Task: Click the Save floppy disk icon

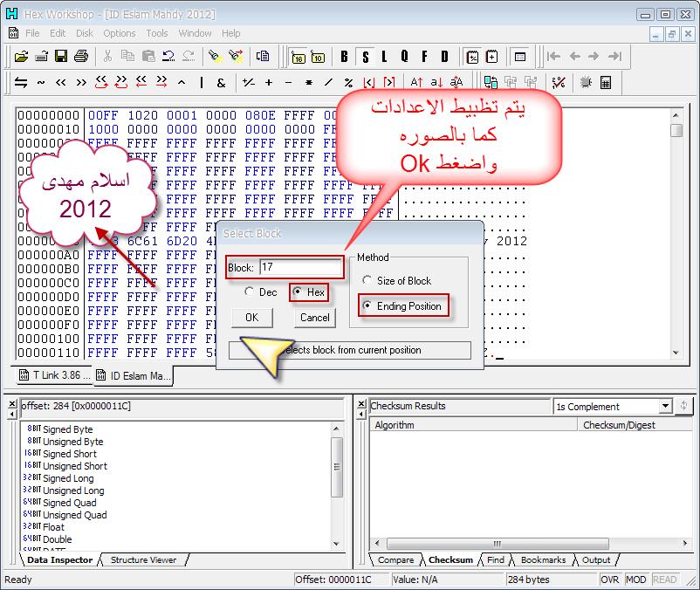Action: (61, 56)
